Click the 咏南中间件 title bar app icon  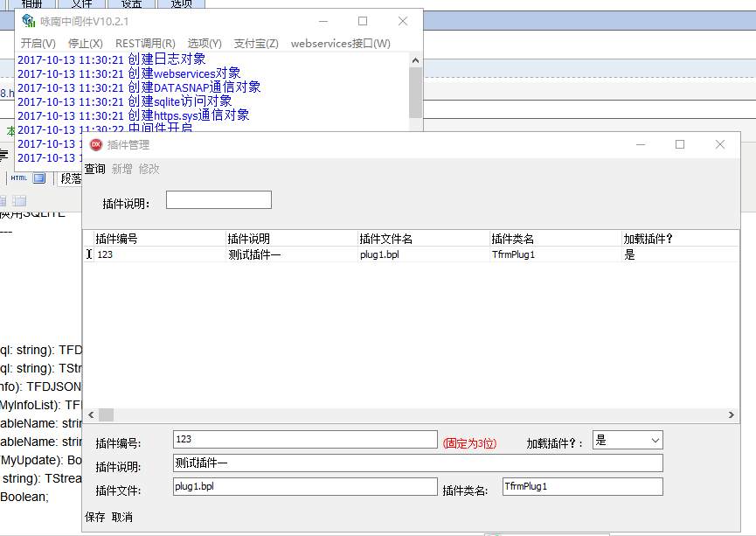point(29,21)
